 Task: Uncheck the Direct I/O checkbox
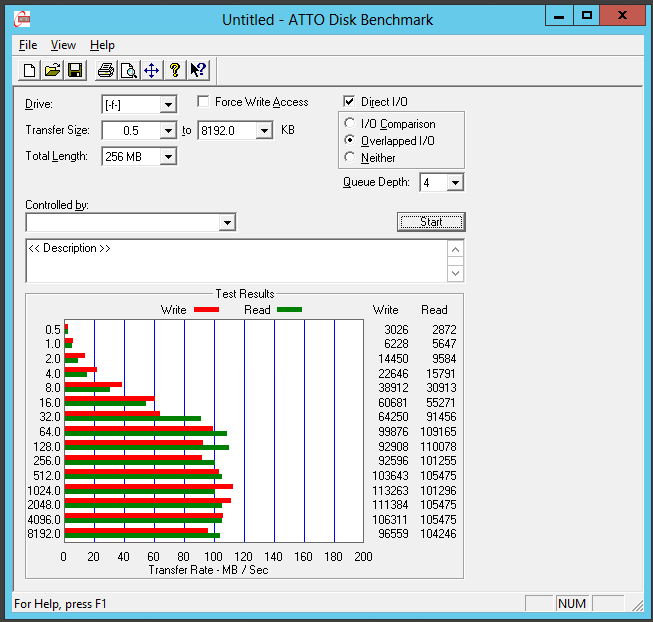349,101
